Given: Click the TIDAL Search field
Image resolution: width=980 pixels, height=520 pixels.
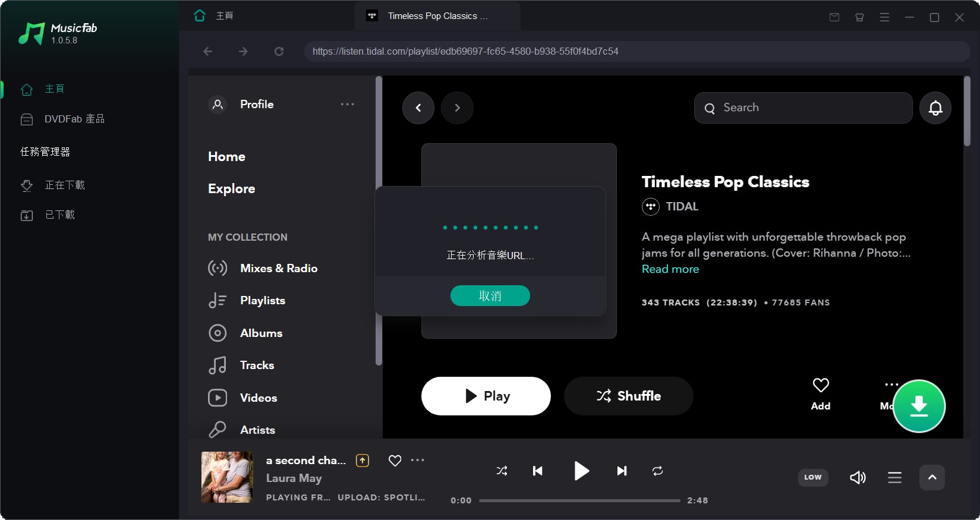Looking at the screenshot, I should [x=803, y=108].
